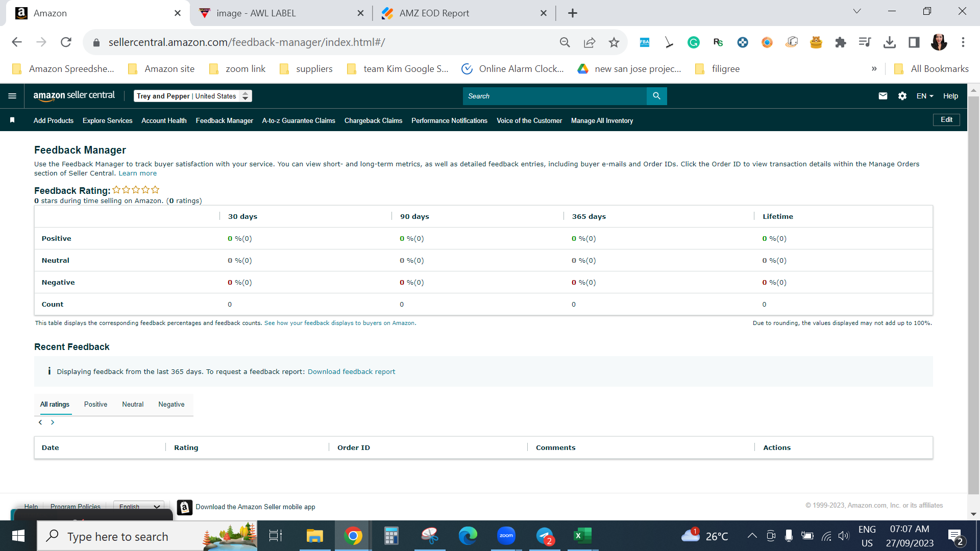Screen dimensions: 980x551
Task: Click the Learn more link
Action: coord(138,173)
